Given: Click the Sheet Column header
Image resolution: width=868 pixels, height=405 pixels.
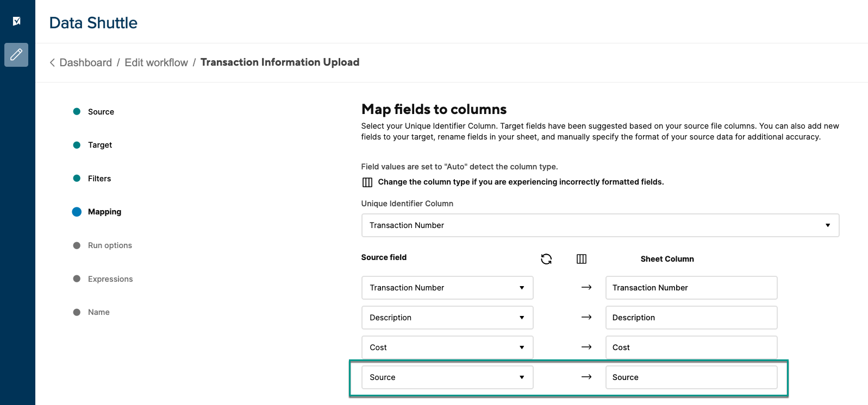Looking at the screenshot, I should point(667,259).
